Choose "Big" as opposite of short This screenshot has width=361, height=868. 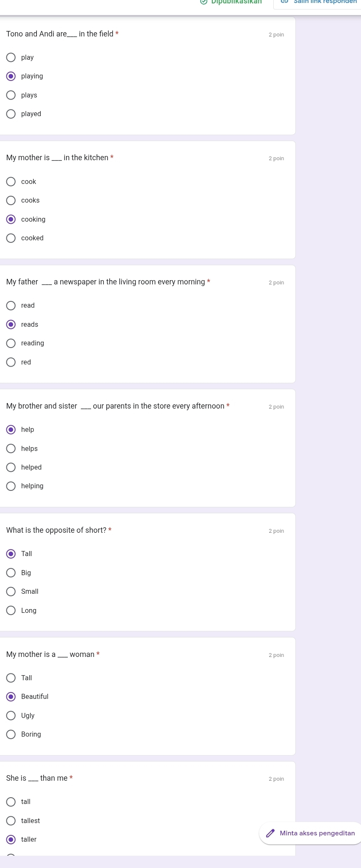(11, 573)
